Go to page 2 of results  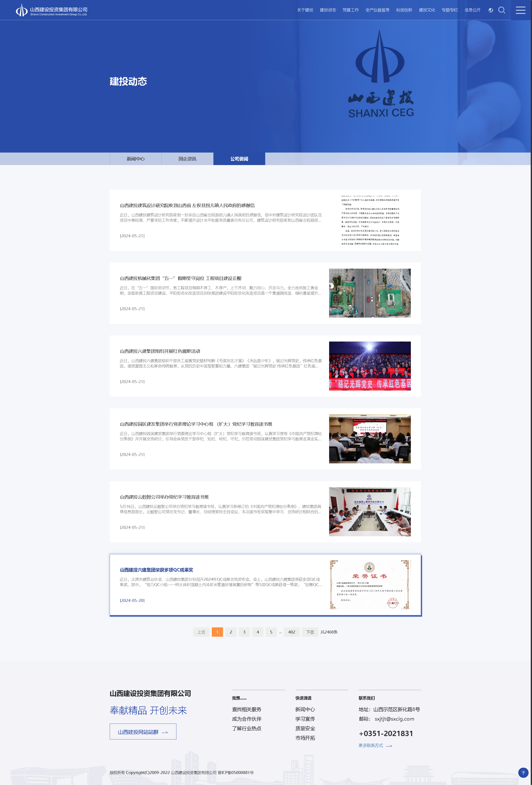[231, 632]
